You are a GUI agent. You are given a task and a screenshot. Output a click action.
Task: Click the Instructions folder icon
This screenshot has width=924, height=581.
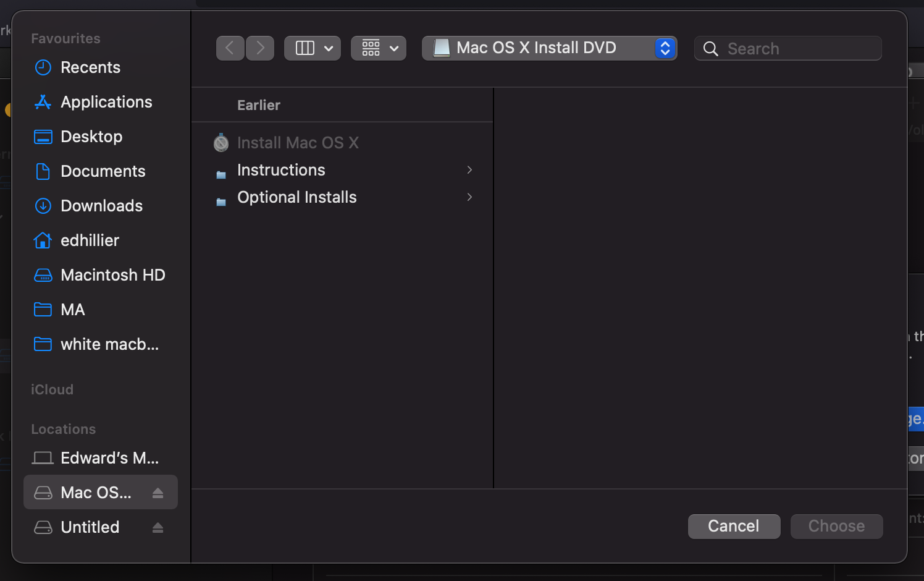point(221,175)
